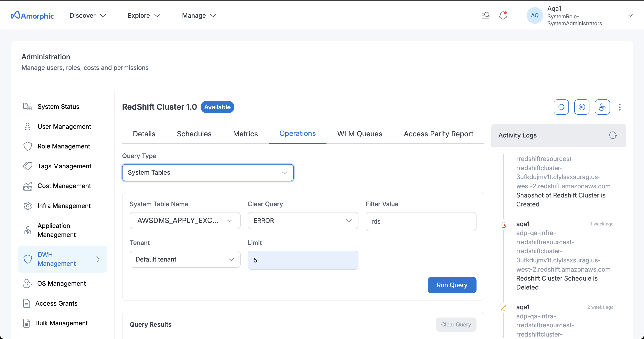The width and height of the screenshot is (644, 339).
Task: Click the Cost Management icon
Action: tap(28, 186)
